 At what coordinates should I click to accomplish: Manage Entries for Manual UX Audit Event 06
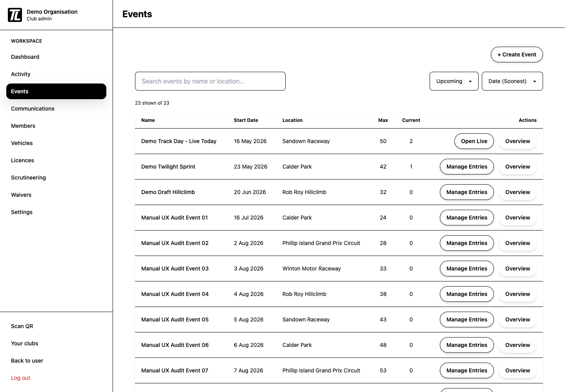[x=467, y=345]
